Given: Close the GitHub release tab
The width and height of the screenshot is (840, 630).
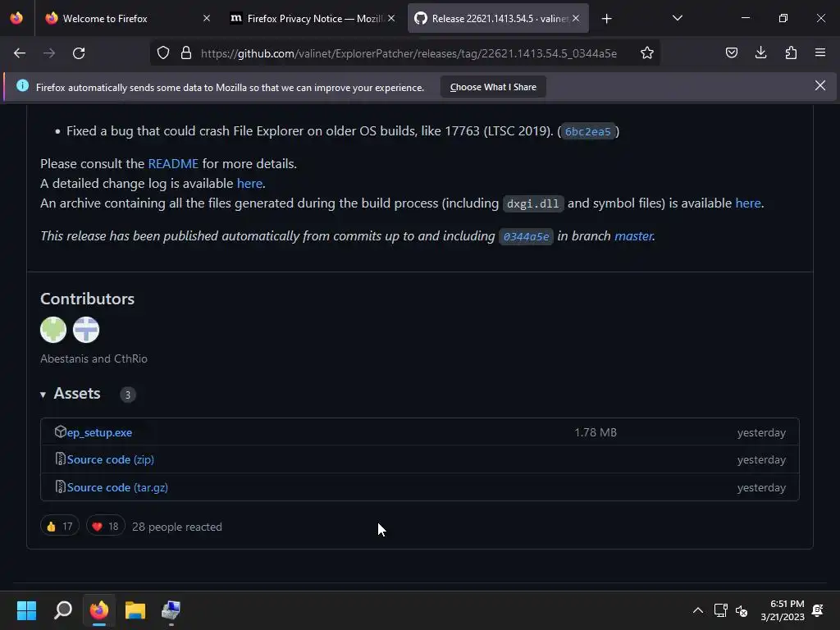Looking at the screenshot, I should click(576, 18).
